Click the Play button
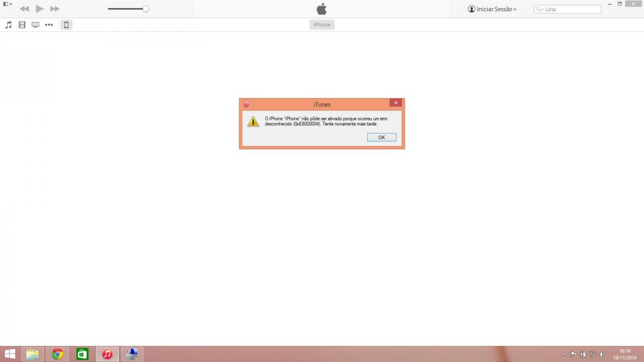Screen dimensions: 644x362 pos(39,9)
